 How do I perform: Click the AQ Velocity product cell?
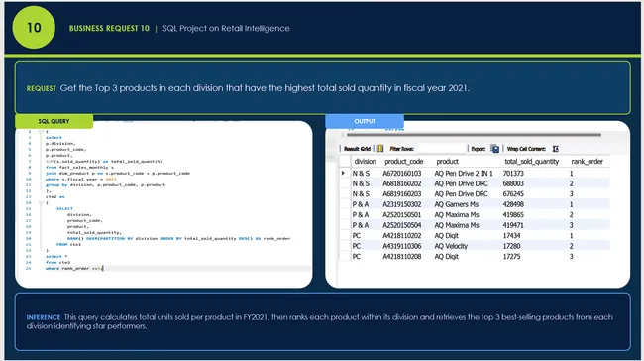(451, 246)
